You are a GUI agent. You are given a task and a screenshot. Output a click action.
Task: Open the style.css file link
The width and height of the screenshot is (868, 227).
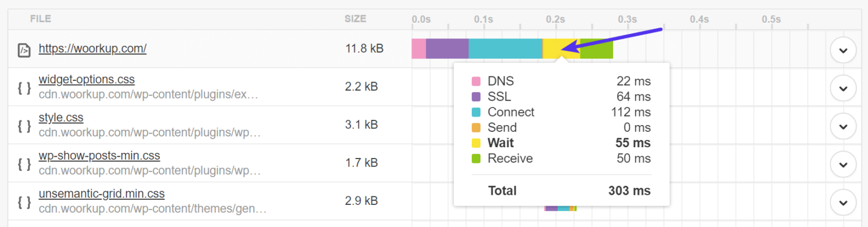coord(61,118)
